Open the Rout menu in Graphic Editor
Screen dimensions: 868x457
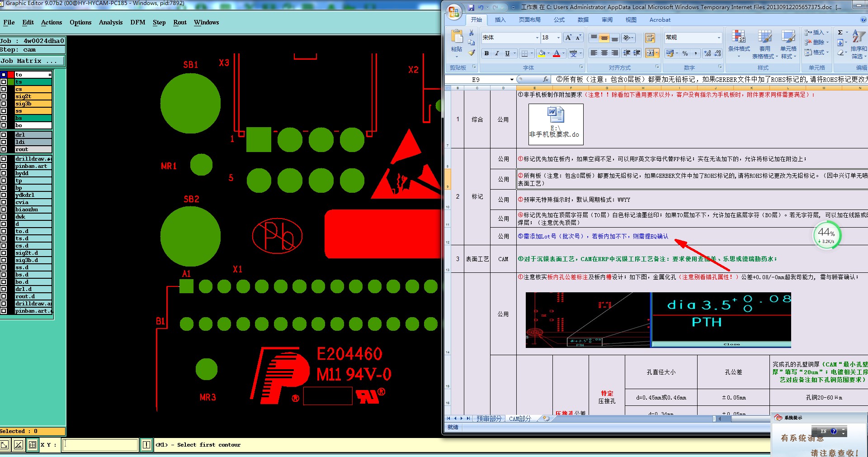pos(180,22)
